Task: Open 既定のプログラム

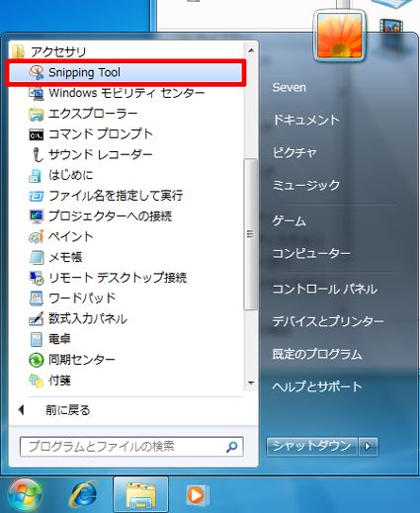Action: click(x=317, y=354)
